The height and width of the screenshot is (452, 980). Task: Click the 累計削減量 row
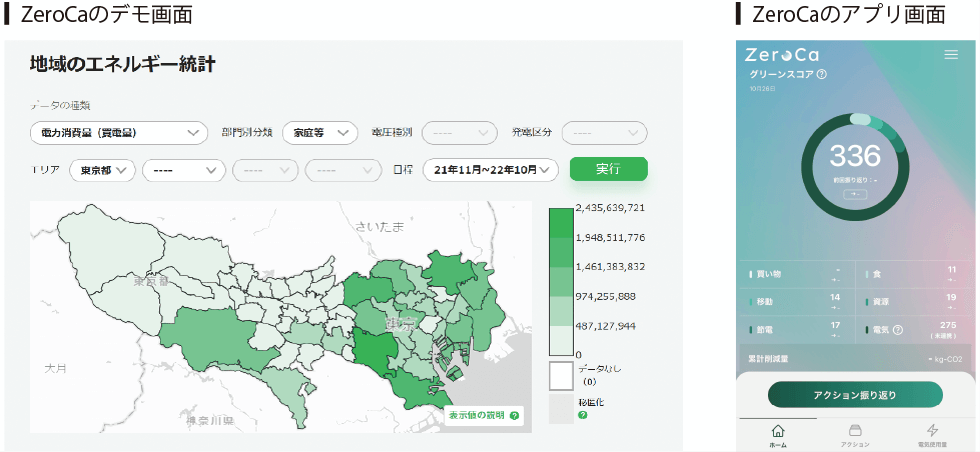[x=854, y=360]
